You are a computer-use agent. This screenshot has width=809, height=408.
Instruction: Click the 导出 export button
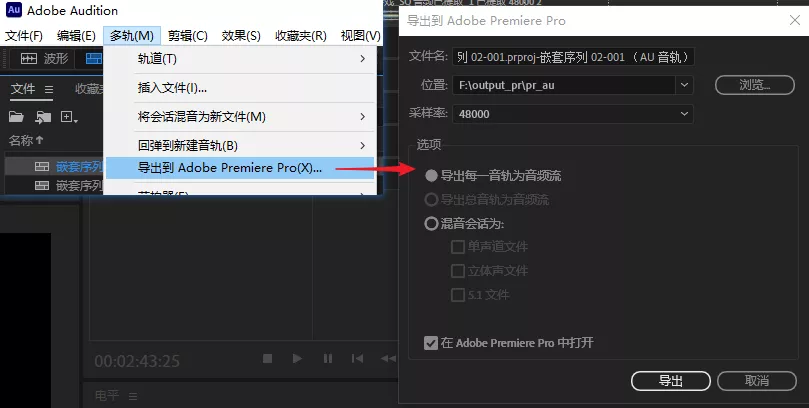pyautogui.click(x=671, y=381)
